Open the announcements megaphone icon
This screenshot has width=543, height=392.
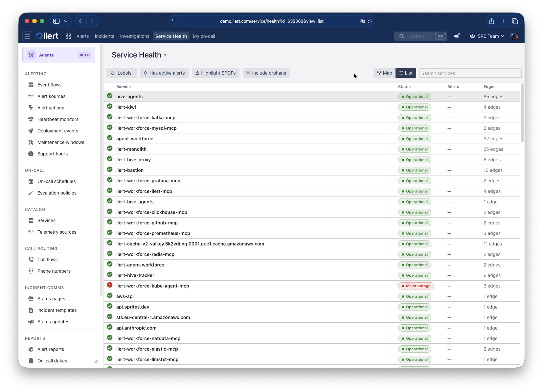457,36
